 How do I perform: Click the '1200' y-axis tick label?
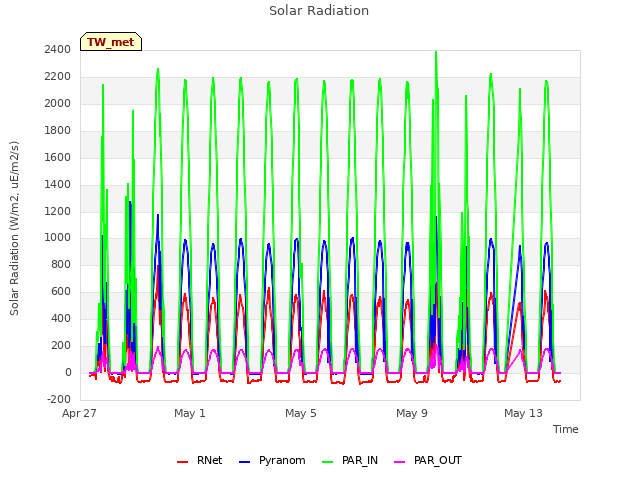58,211
